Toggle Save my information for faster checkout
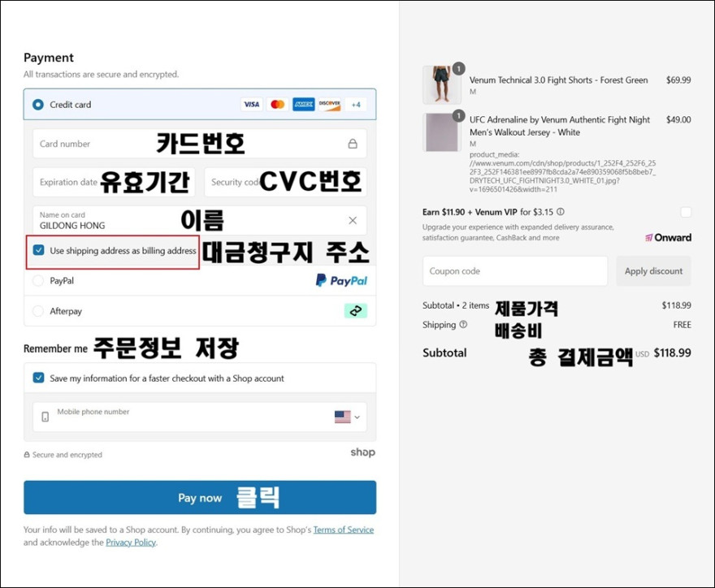This screenshot has height=588, width=715. coord(39,378)
